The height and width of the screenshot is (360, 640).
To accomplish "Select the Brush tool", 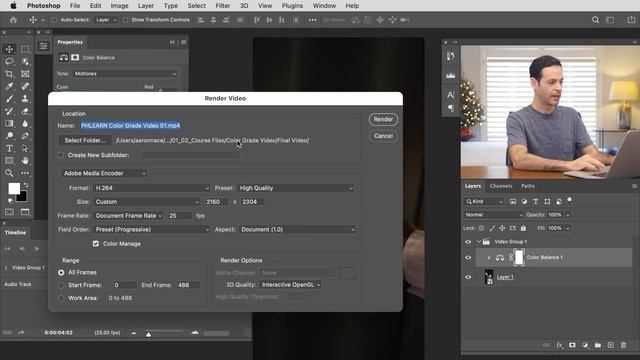I will (x=9, y=98).
